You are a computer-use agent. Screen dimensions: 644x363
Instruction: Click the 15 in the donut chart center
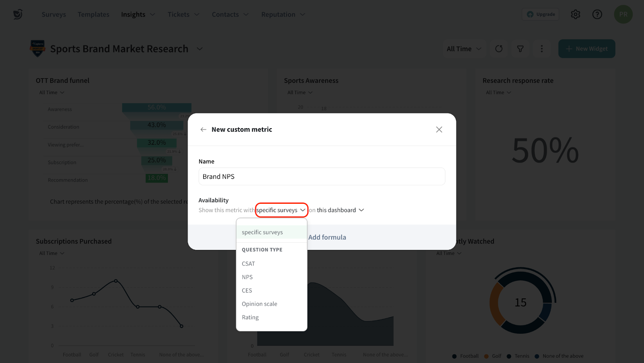520,302
